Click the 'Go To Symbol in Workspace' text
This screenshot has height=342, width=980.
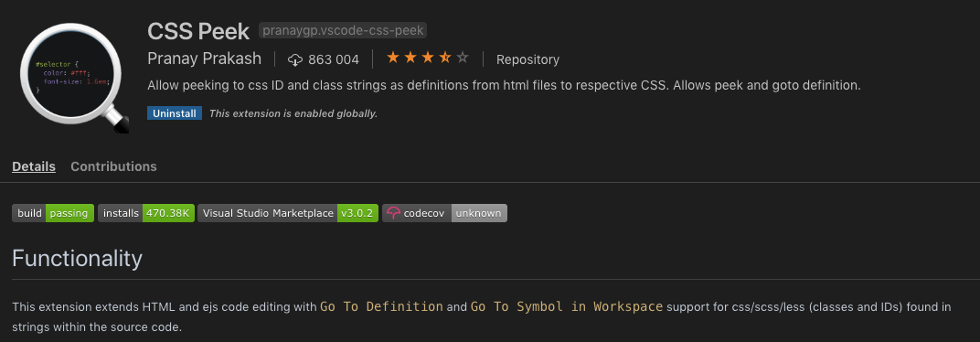[x=566, y=306]
